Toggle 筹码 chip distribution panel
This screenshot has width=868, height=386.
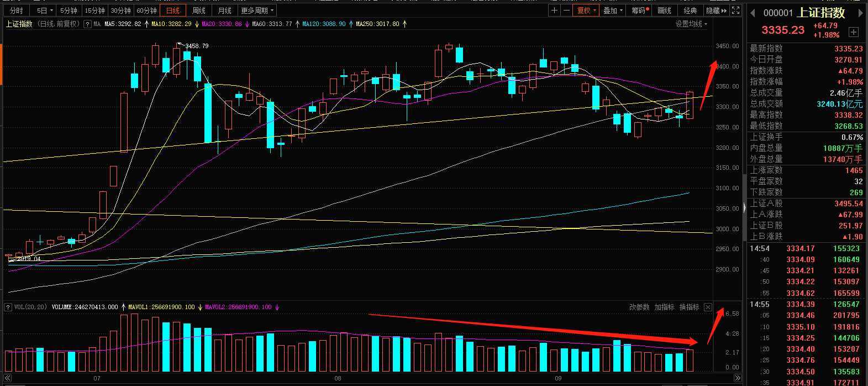(x=639, y=11)
